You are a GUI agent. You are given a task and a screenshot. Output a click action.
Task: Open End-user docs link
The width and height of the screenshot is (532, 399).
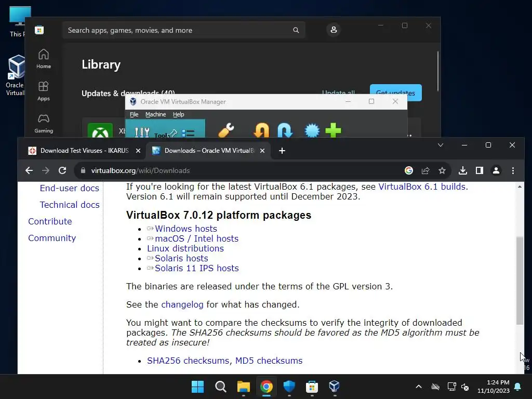pos(70,188)
